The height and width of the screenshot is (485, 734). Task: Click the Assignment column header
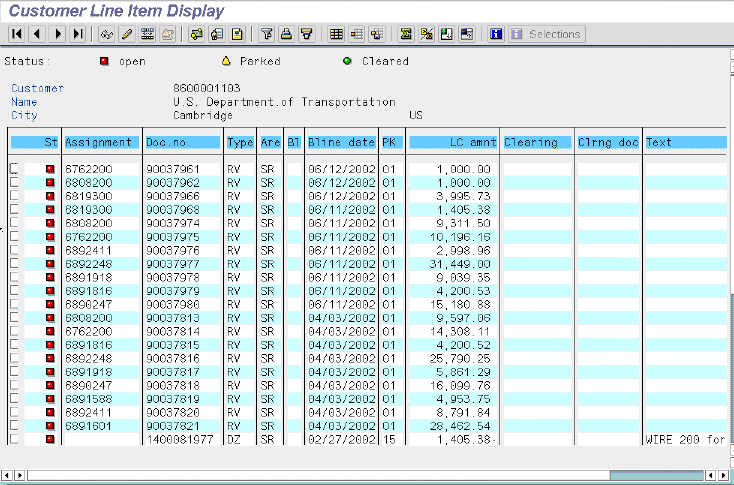(x=99, y=143)
